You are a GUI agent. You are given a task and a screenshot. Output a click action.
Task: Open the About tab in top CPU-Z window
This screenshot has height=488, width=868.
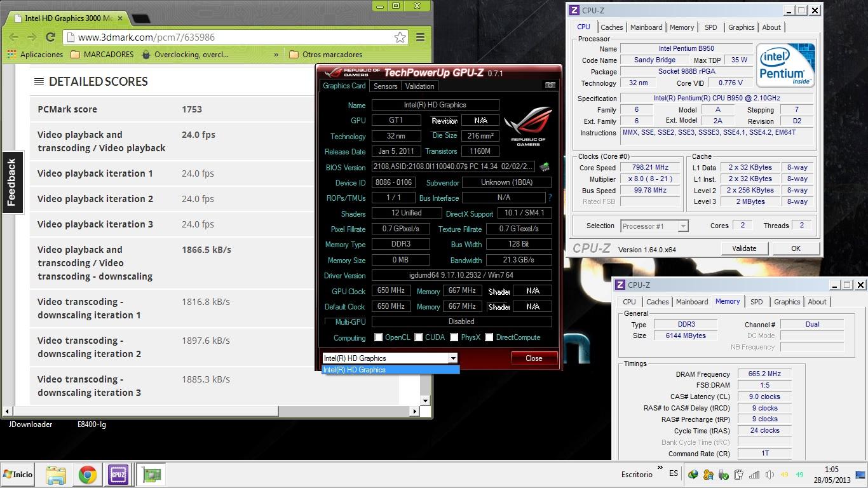pos(771,27)
